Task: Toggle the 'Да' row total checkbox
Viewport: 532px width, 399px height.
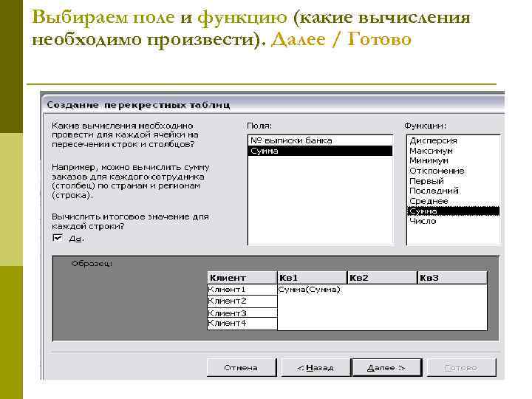Action: pos(58,238)
